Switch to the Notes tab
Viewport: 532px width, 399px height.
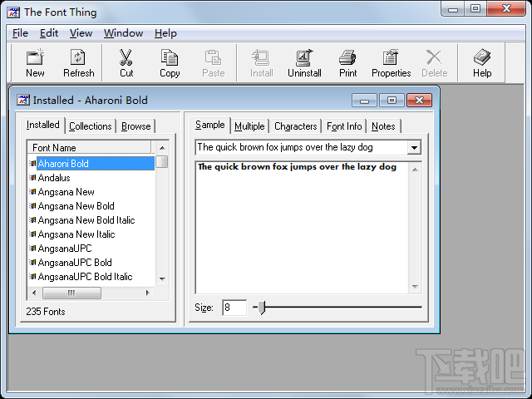(x=383, y=126)
